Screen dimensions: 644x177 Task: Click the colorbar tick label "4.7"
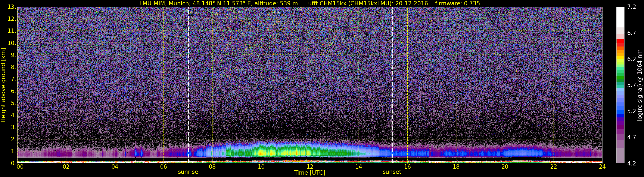[x=632, y=137]
